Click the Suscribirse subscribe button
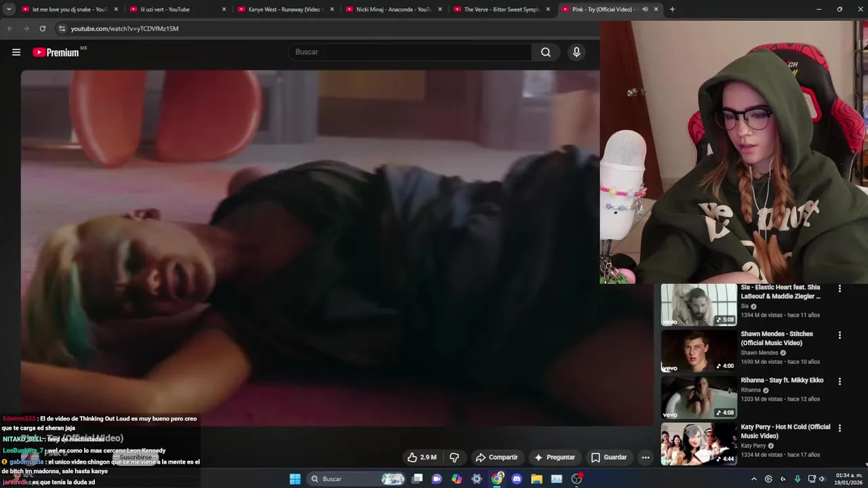The image size is (868, 488). point(136,457)
